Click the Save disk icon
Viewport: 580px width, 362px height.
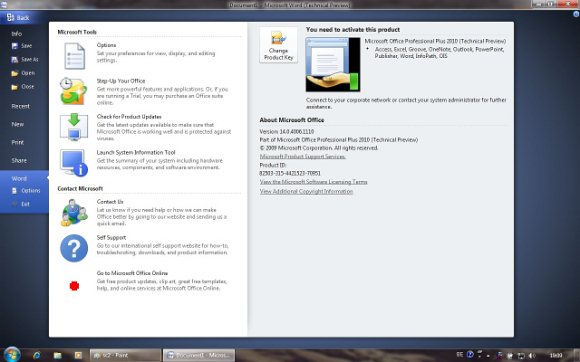click(x=15, y=46)
